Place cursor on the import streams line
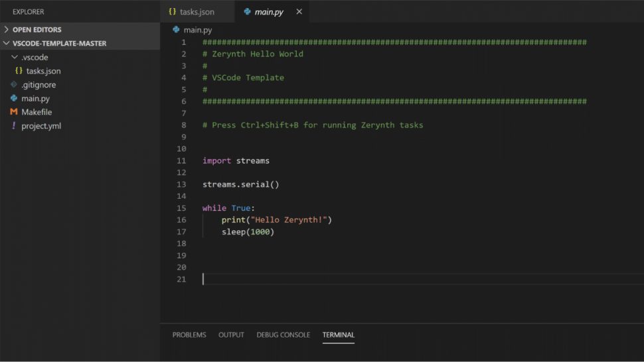 tap(236, 160)
